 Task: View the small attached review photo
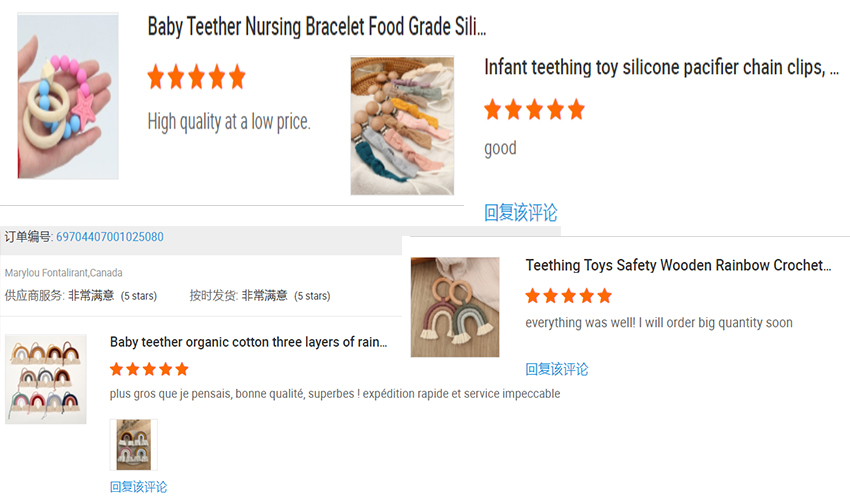133,445
